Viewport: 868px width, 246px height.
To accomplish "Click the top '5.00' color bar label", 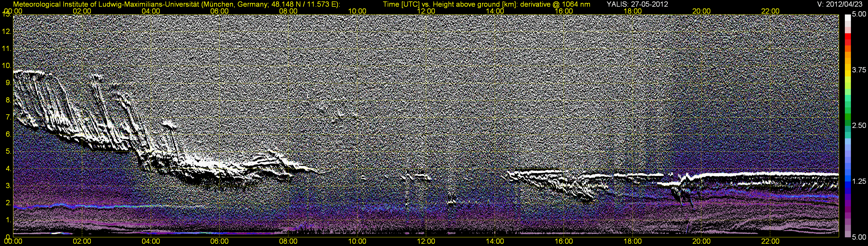I will 859,14.
